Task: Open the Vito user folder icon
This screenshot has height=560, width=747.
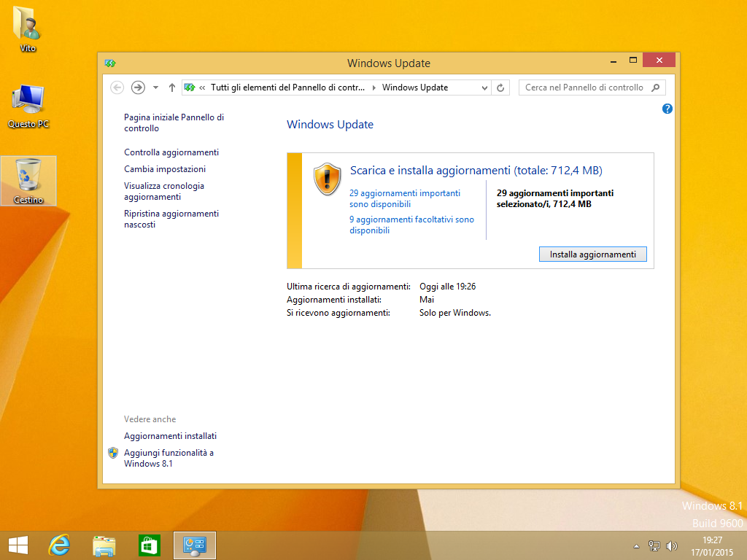Action: tap(28, 28)
